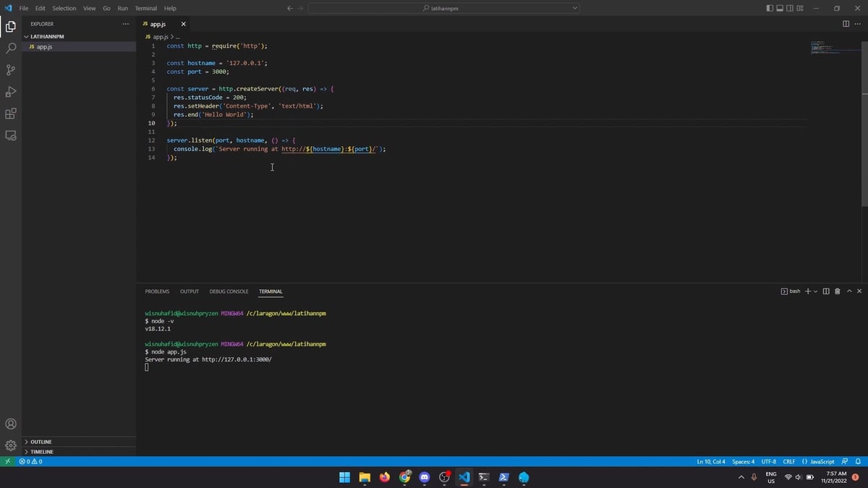Toggle the bottom panel layout button
868x488 pixels.
coord(780,8)
